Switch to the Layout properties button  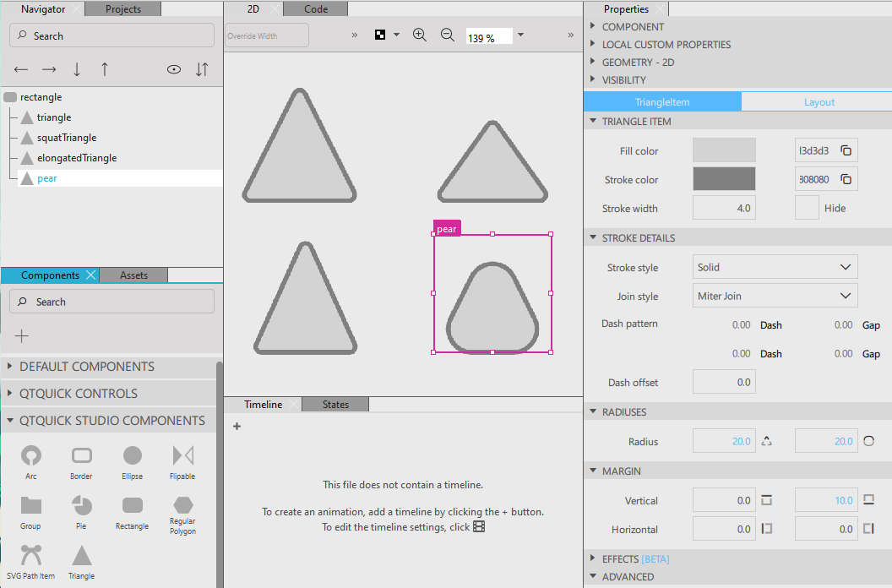pyautogui.click(x=819, y=102)
